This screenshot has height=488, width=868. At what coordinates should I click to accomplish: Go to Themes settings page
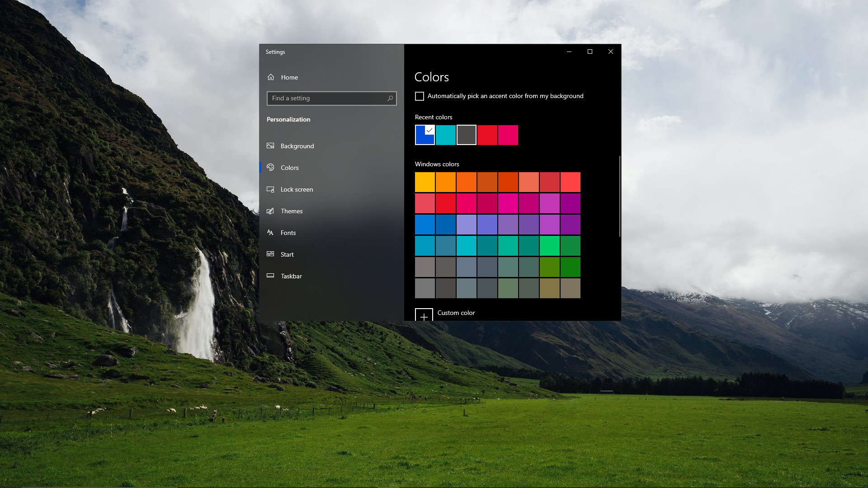[x=292, y=211]
